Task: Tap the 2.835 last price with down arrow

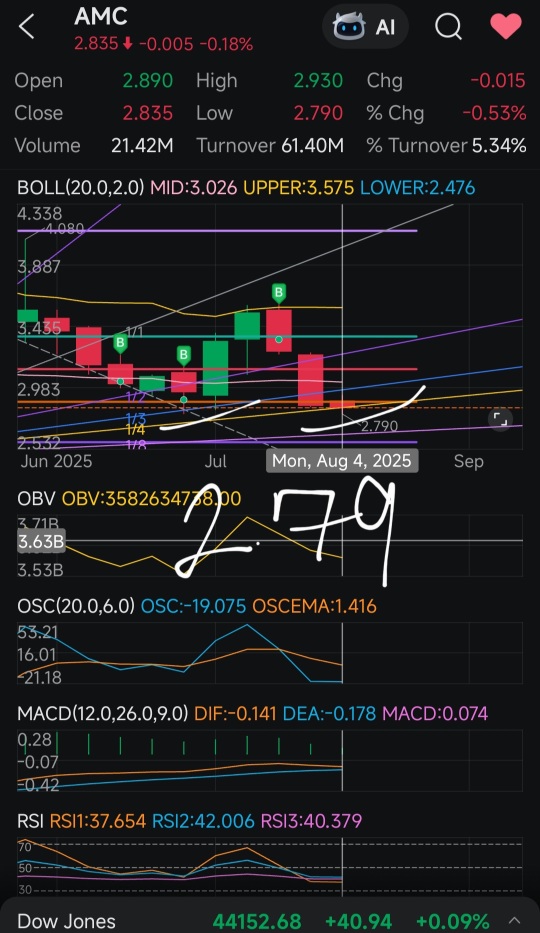Action: (x=103, y=44)
